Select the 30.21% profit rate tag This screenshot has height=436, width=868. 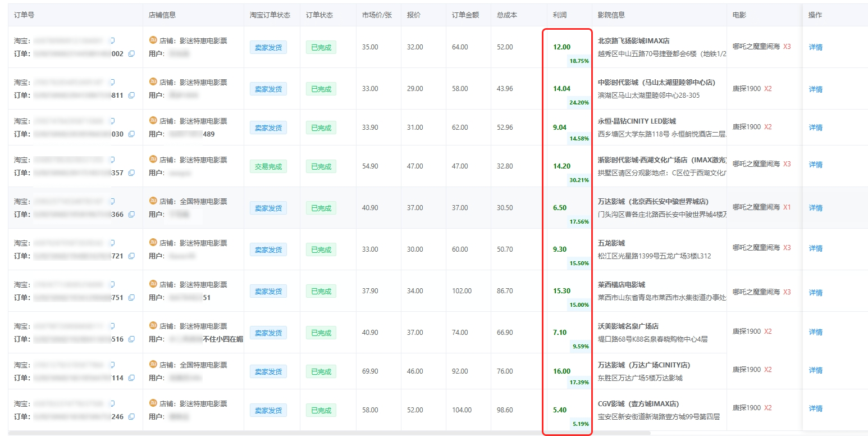[x=579, y=180]
